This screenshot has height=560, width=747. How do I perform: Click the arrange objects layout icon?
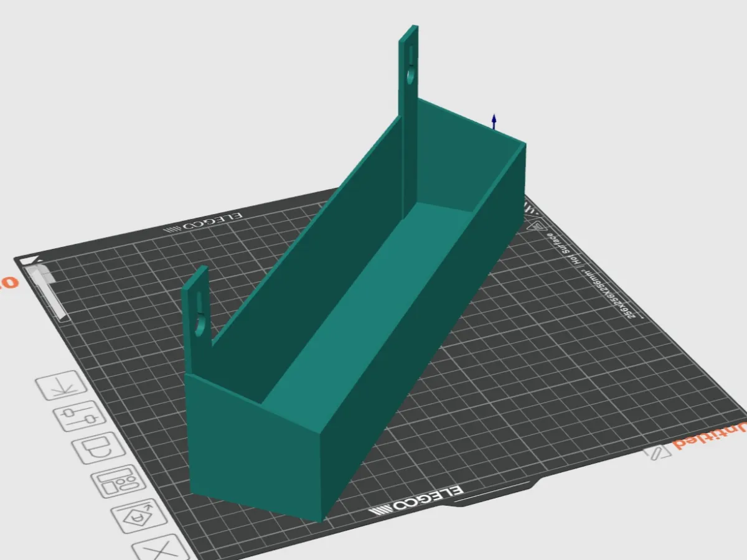pyautogui.click(x=118, y=481)
